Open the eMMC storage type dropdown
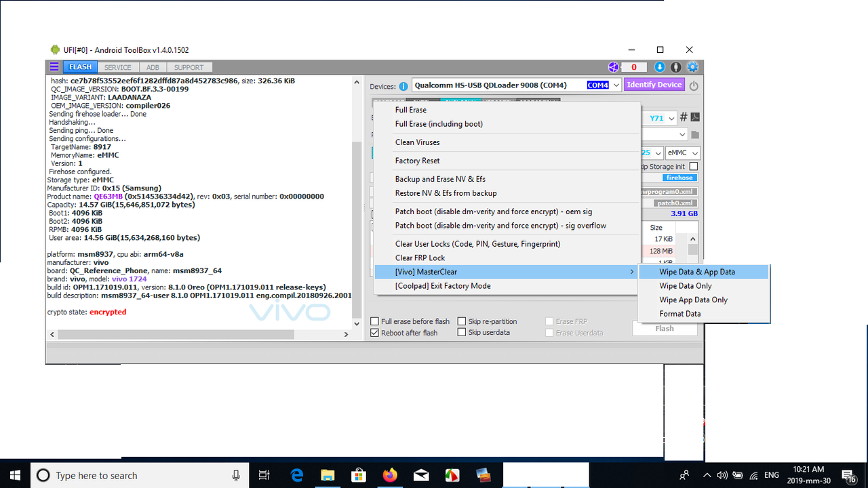This screenshot has height=488, width=868. point(683,153)
